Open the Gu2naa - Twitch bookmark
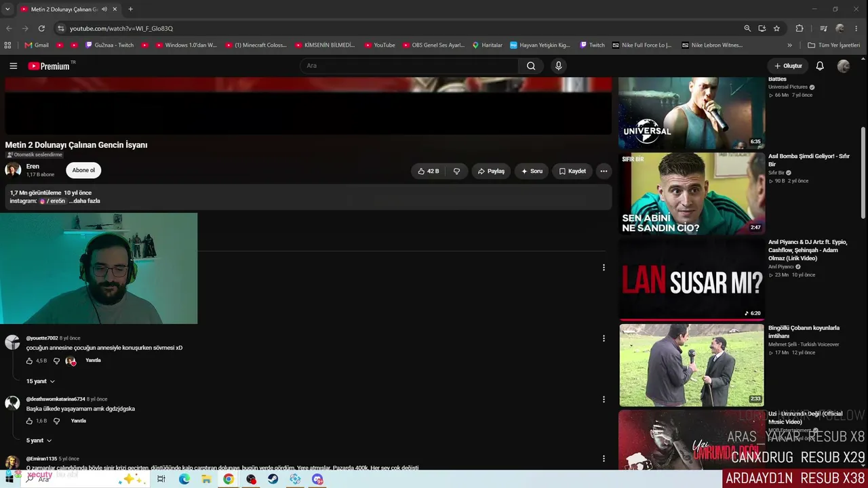Viewport: 868px width, 488px height. [x=109, y=45]
